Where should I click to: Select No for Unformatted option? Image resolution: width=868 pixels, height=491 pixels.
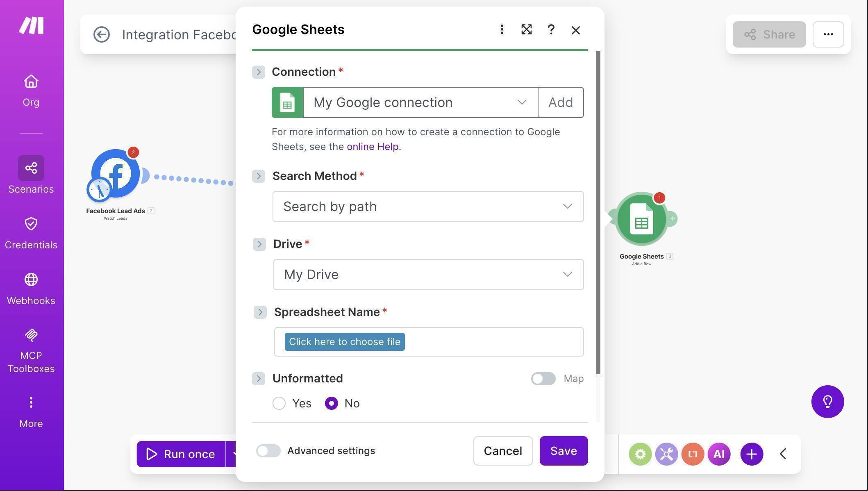coord(331,403)
